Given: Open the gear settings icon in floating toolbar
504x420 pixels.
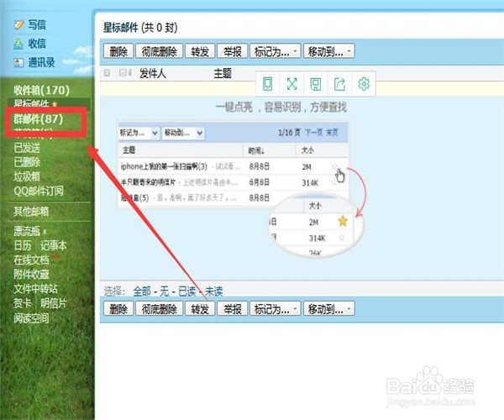Looking at the screenshot, I should [364, 84].
